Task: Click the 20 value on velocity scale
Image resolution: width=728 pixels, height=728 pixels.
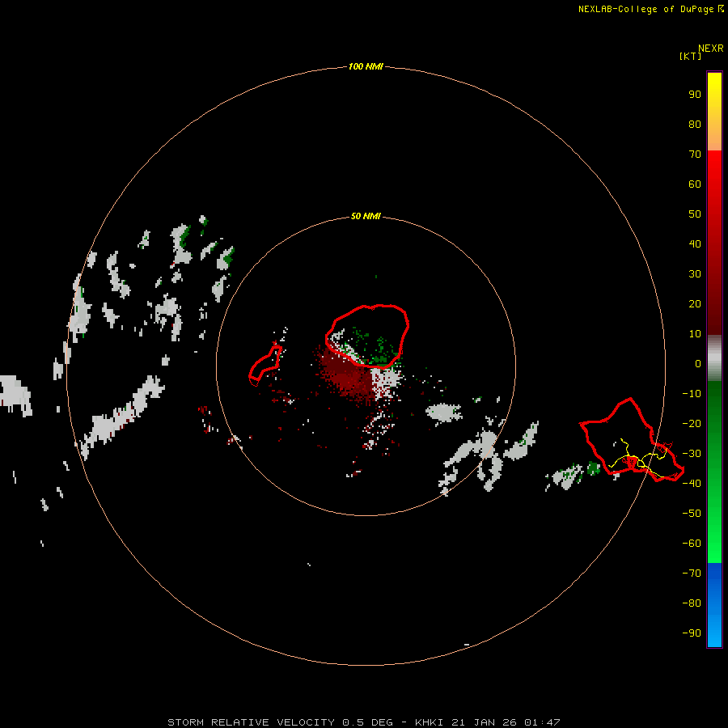Action: [x=695, y=303]
